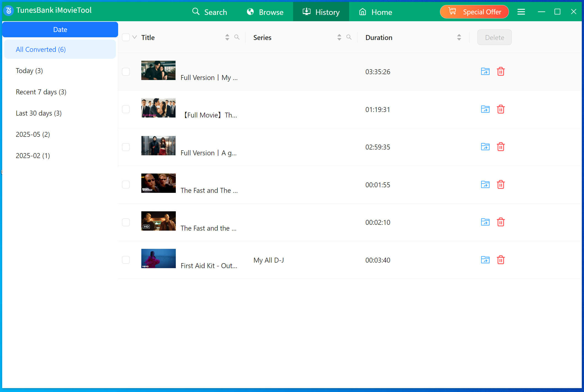The height and width of the screenshot is (392, 584).
Task: Check the checkbox for the 01:19:31 movie row
Action: pos(126,109)
